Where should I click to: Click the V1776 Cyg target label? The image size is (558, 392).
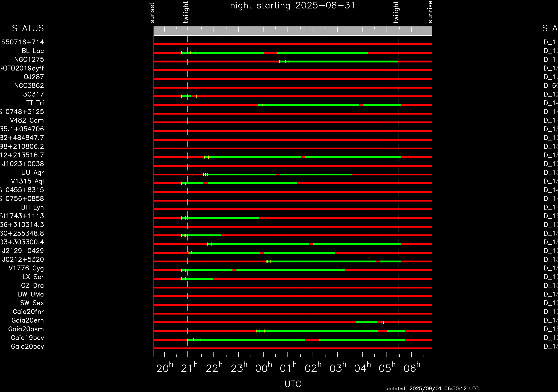(x=26, y=268)
